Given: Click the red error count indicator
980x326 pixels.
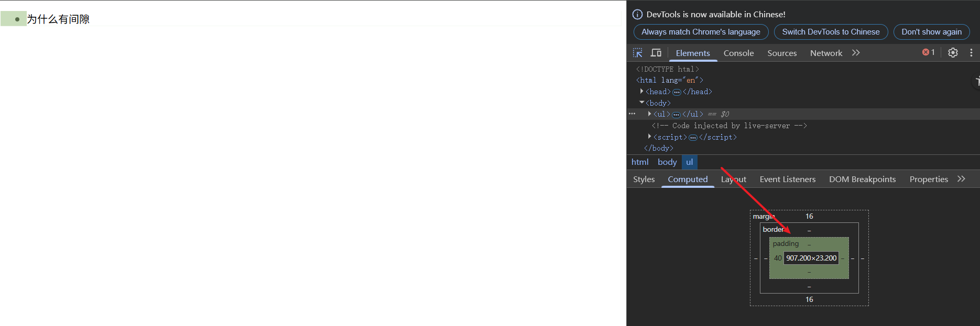Looking at the screenshot, I should click(929, 52).
